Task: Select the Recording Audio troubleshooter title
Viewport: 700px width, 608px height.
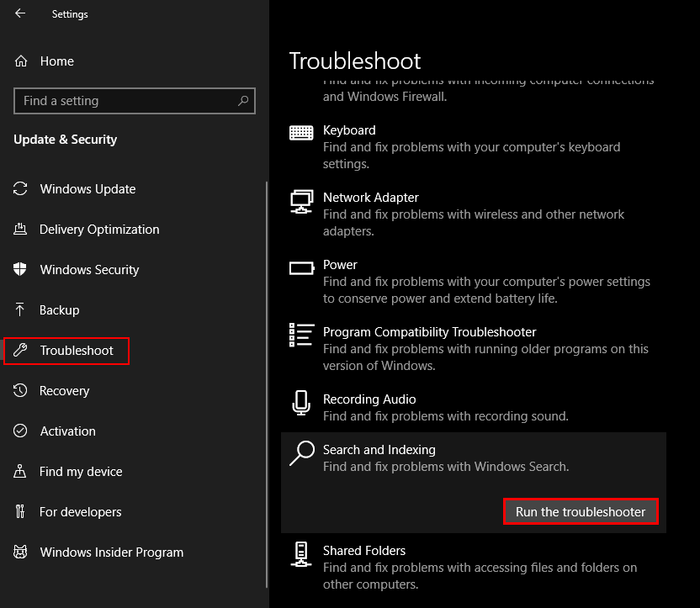Action: (369, 399)
